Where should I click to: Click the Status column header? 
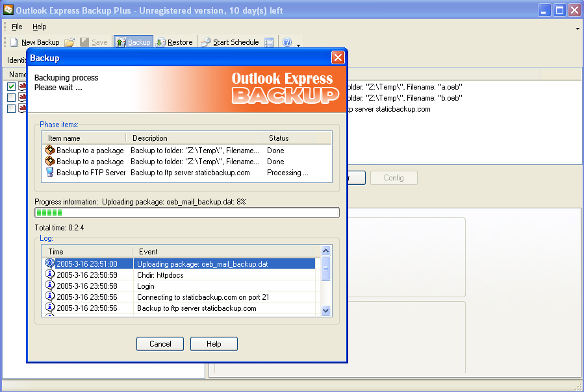pos(288,138)
